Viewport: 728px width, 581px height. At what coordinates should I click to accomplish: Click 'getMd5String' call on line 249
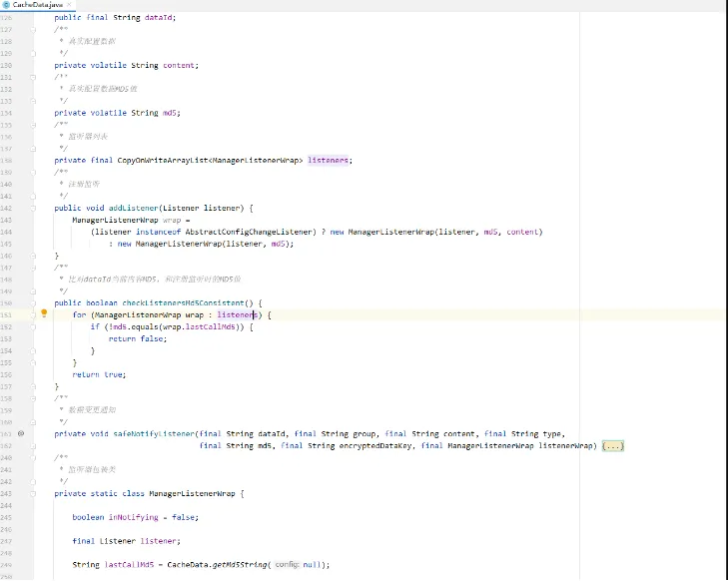tap(240, 565)
